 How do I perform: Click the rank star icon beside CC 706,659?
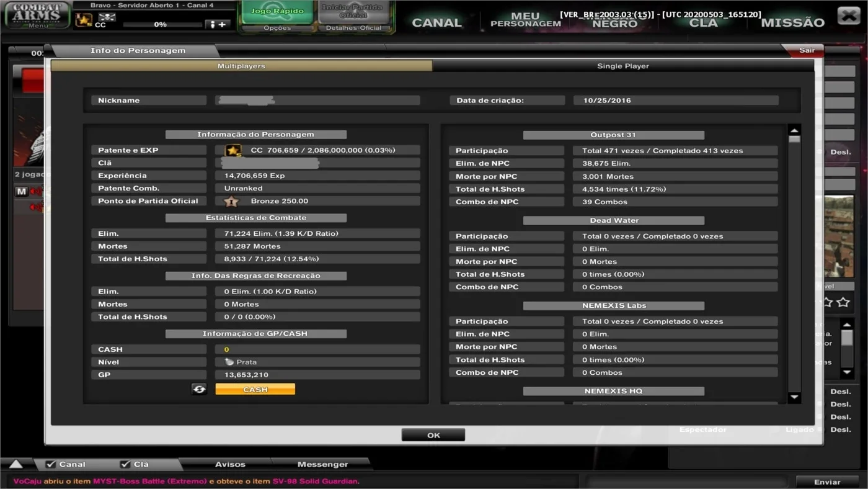(x=233, y=150)
